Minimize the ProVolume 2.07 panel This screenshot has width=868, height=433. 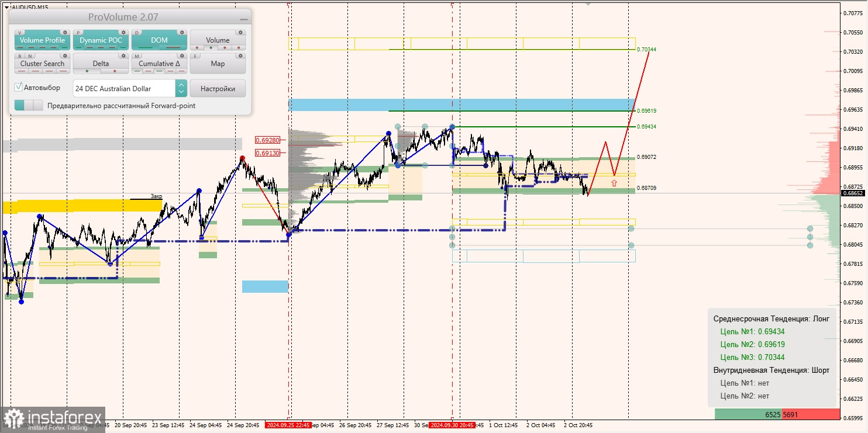click(x=244, y=18)
